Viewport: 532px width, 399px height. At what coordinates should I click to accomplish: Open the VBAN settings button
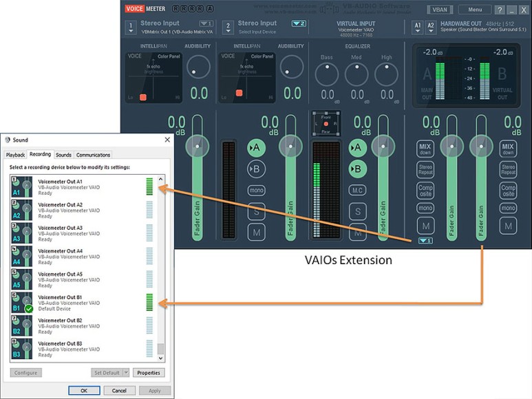(440, 10)
